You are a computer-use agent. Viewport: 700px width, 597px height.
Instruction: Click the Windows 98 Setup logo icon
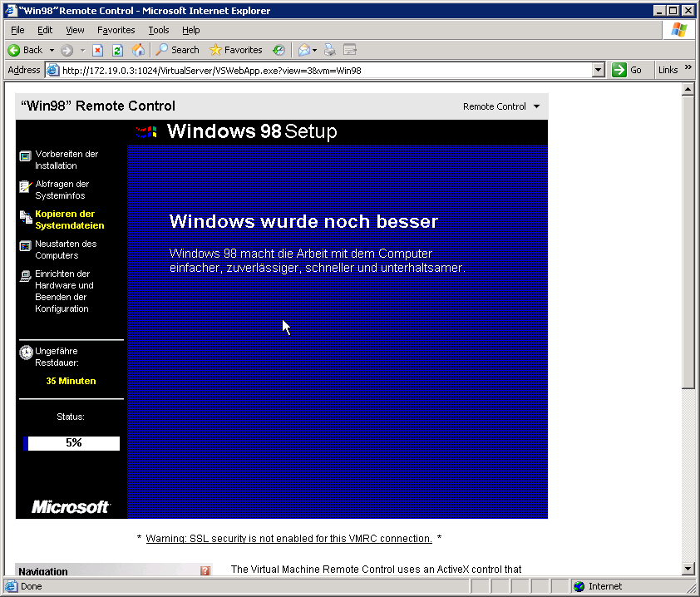tap(146, 131)
